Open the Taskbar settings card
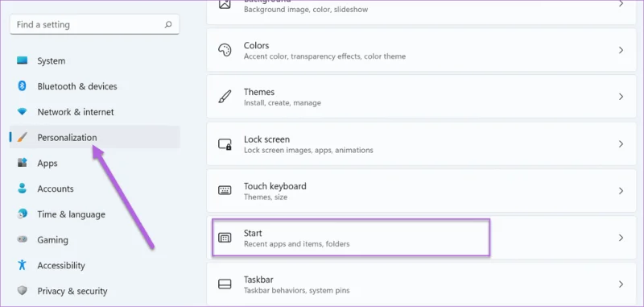Viewport: 644px width, 307px height. 421,284
